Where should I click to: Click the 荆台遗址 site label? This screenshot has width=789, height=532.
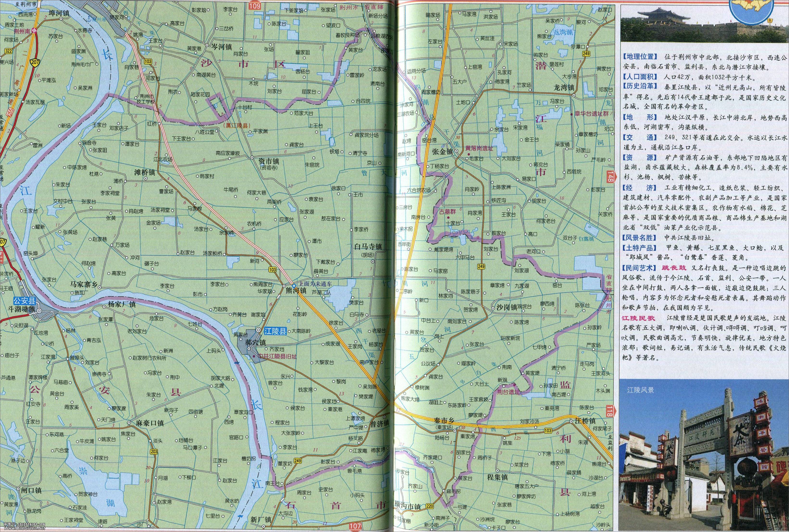tap(508, 392)
